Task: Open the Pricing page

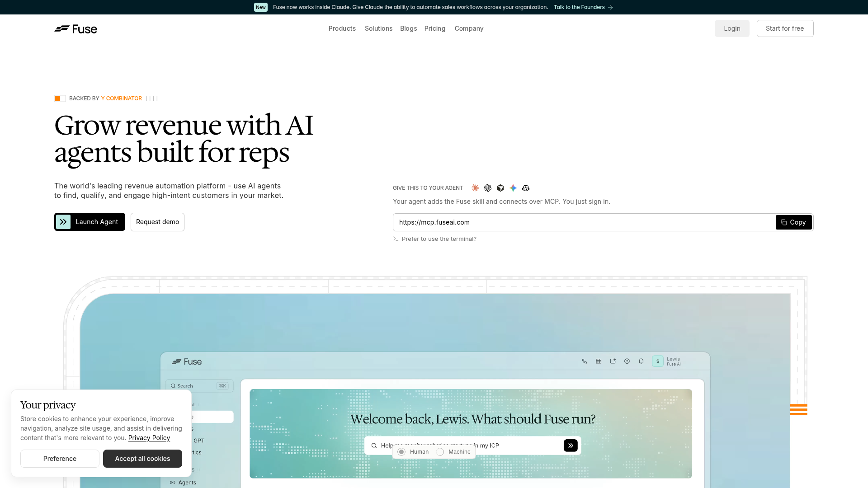Action: tap(435, 28)
